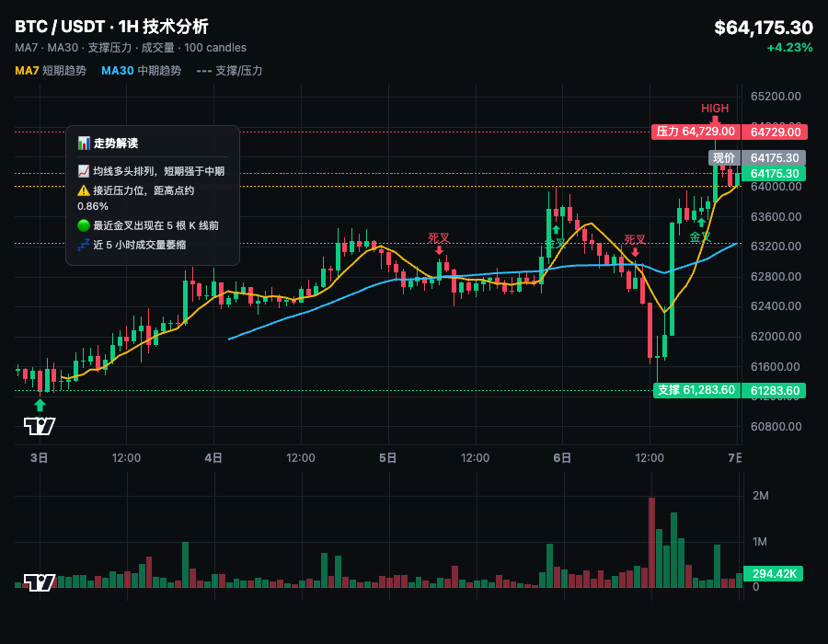
Task: Click the 4日 date label on time axis
Action: click(213, 457)
